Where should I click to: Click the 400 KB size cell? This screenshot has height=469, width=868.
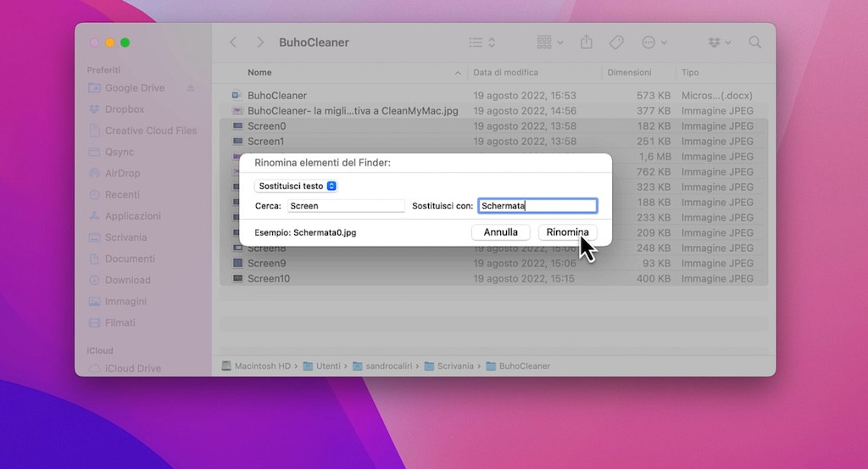point(654,278)
